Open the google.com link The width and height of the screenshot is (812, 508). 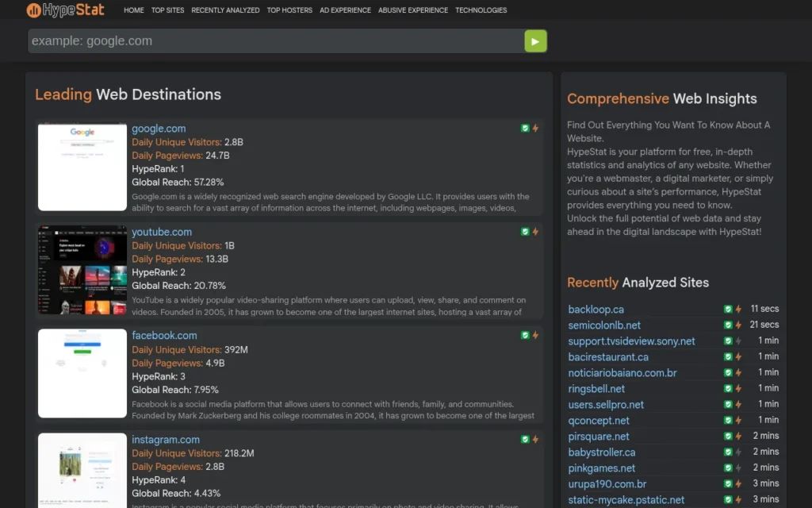[159, 129]
